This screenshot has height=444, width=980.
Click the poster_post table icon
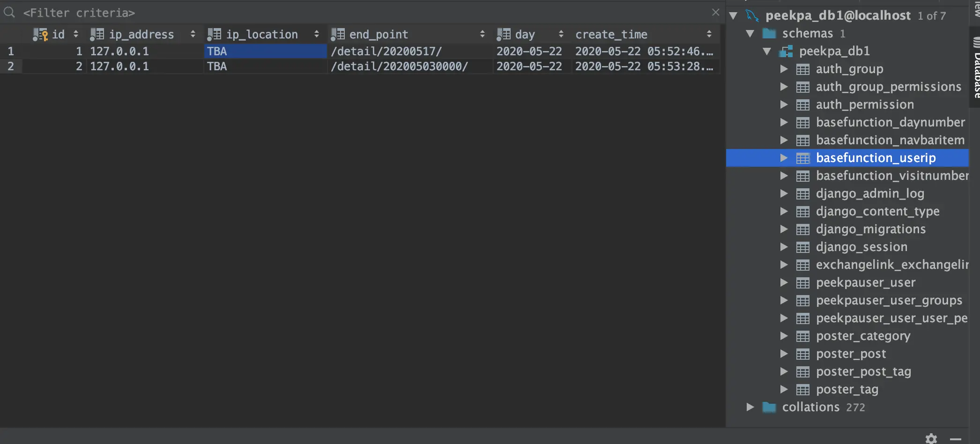point(802,354)
